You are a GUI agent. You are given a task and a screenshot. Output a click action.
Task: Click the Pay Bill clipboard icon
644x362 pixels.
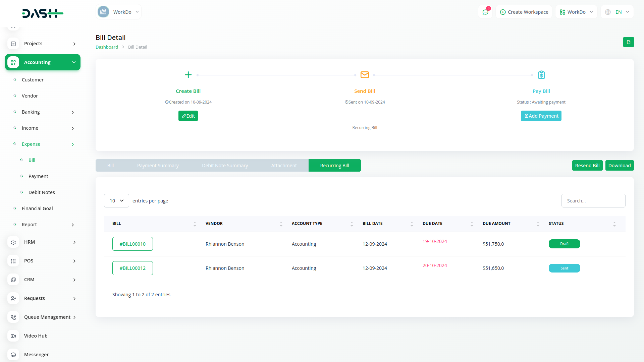coord(541,75)
